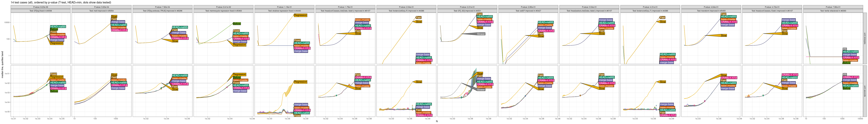Select the 'Test: melt improved in #5054' facet header
868x124 pixels.
pyautogui.click(x=101, y=11)
